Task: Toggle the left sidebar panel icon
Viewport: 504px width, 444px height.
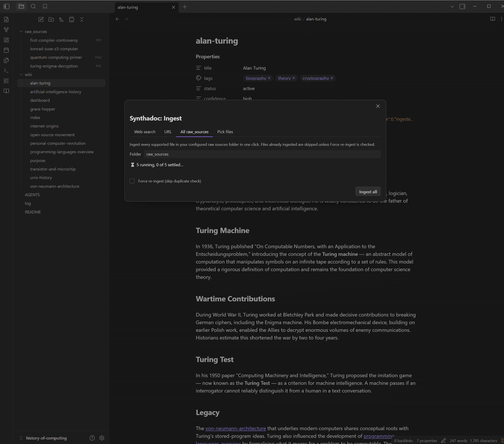Action: pos(7,7)
